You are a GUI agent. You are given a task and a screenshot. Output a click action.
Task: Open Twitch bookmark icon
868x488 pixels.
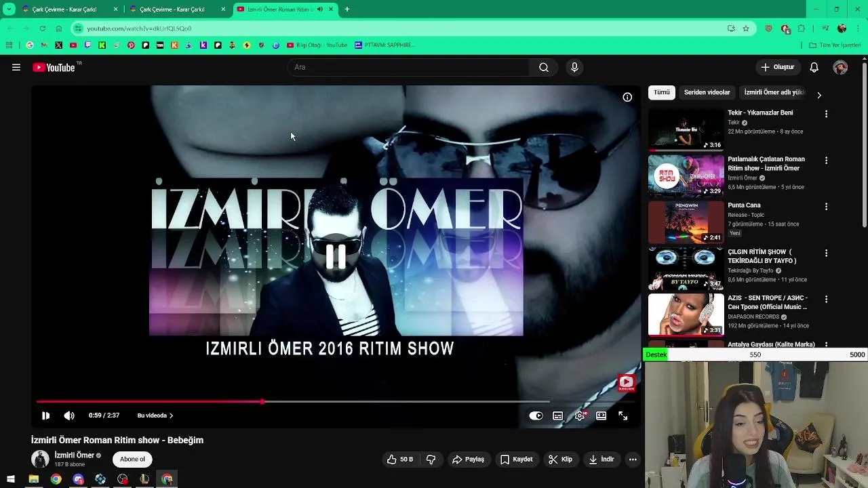point(87,45)
